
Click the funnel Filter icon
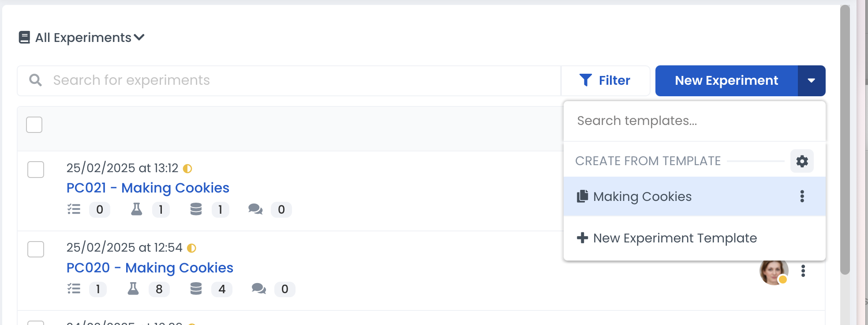(x=585, y=80)
